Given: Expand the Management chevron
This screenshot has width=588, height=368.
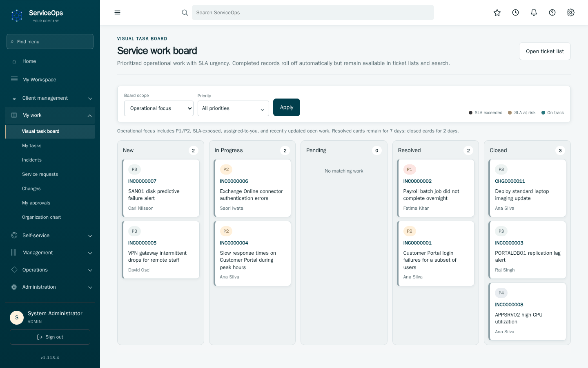Looking at the screenshot, I should coord(90,253).
